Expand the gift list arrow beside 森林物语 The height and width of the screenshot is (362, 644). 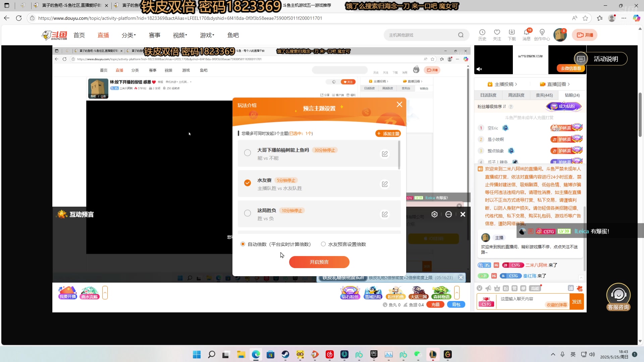[457, 293]
